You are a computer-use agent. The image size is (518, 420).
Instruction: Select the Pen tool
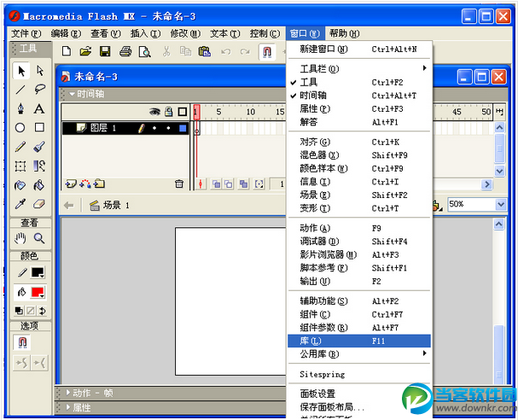click(x=20, y=108)
